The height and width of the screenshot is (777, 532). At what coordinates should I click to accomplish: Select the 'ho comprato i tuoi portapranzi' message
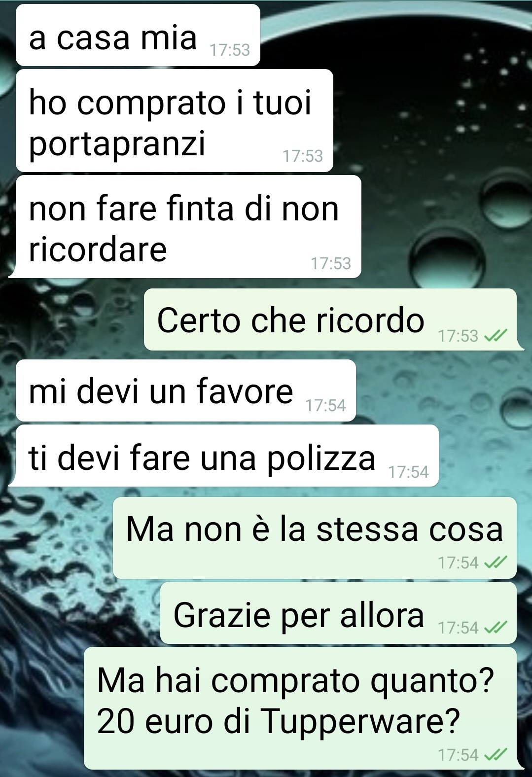175,121
